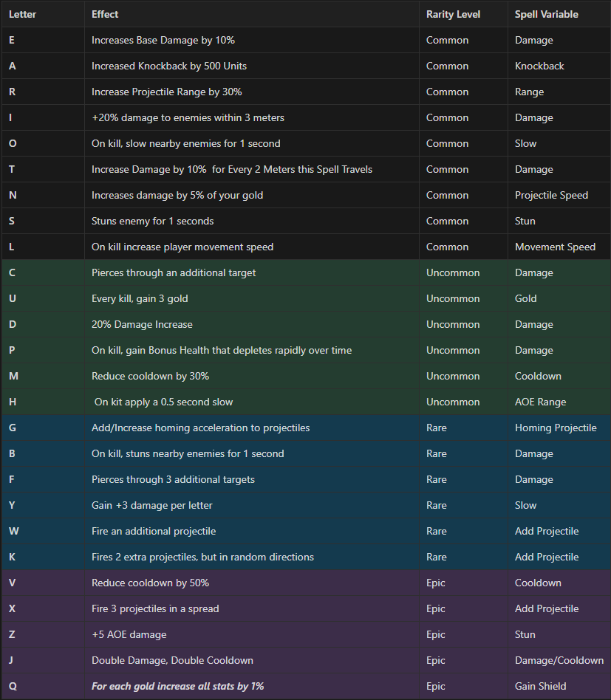Select the Movement Speed spell variable cell
Viewport: 611px width, 700px height.
coord(555,247)
